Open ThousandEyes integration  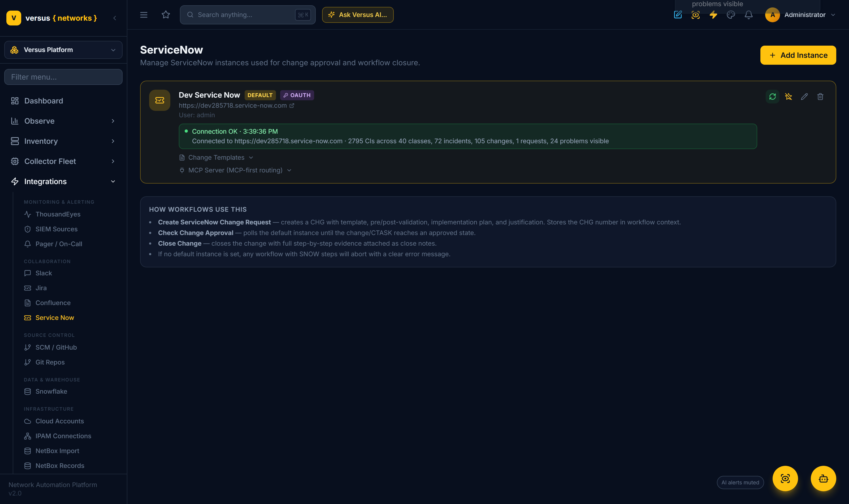(58, 214)
